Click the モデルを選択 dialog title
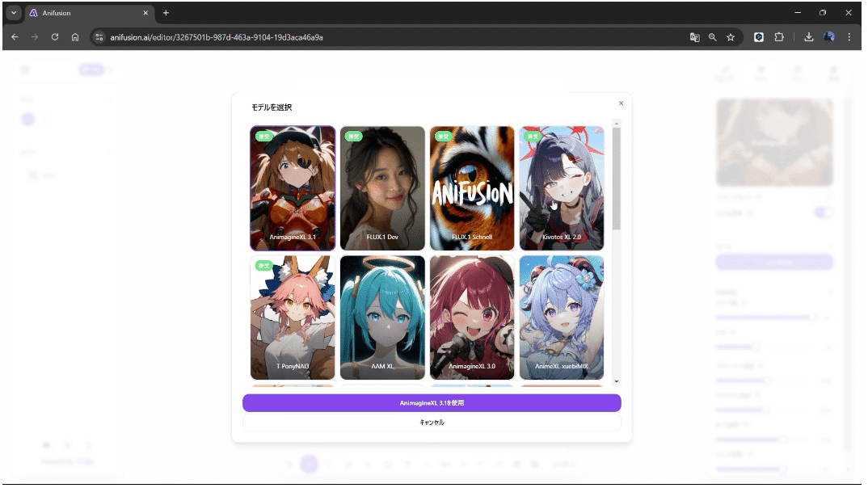The image size is (868, 488). pyautogui.click(x=272, y=107)
